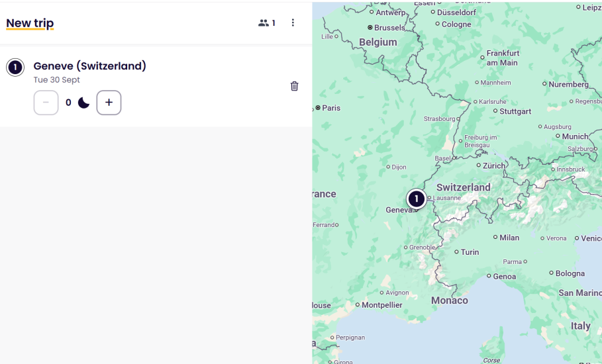Click the travelers count icon
Viewport: 602px width, 364px height.
(x=264, y=23)
